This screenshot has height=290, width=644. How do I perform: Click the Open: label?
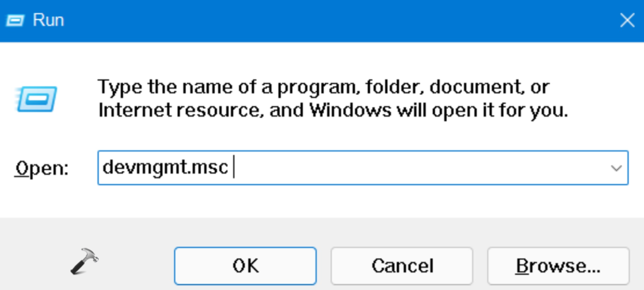[42, 168]
